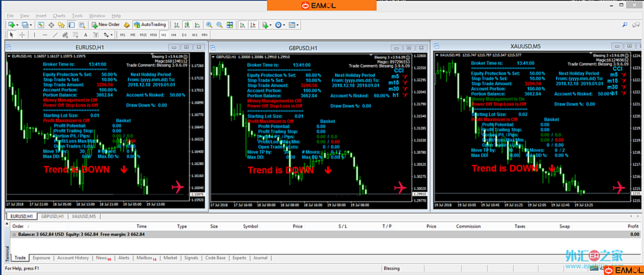Click the zoom in magnifier icon
The width and height of the screenshot is (644, 275).
coord(209,25)
